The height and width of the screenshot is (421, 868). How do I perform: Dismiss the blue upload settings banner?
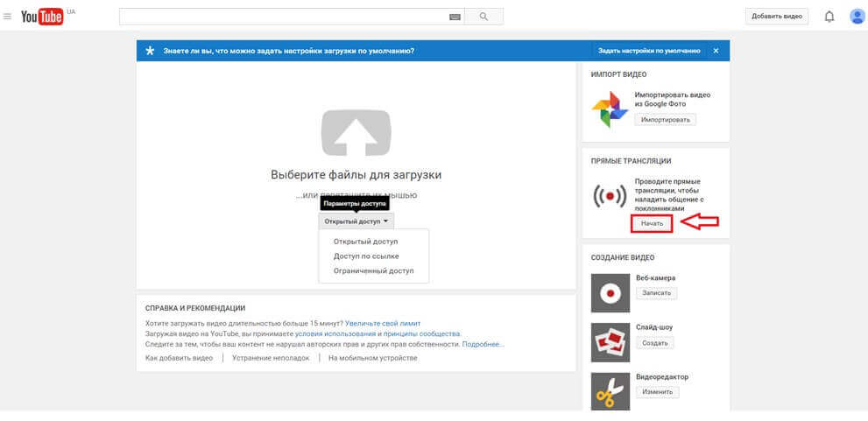click(x=716, y=51)
